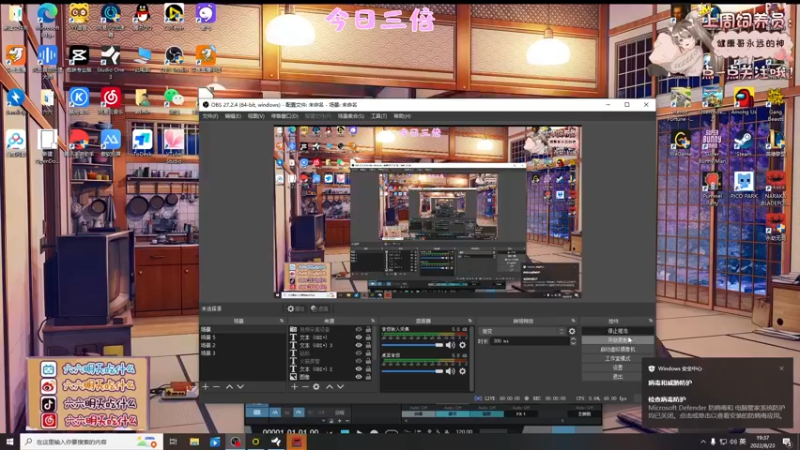
Task: Adjust the 音频输入采集 volume slider
Action: click(x=412, y=345)
